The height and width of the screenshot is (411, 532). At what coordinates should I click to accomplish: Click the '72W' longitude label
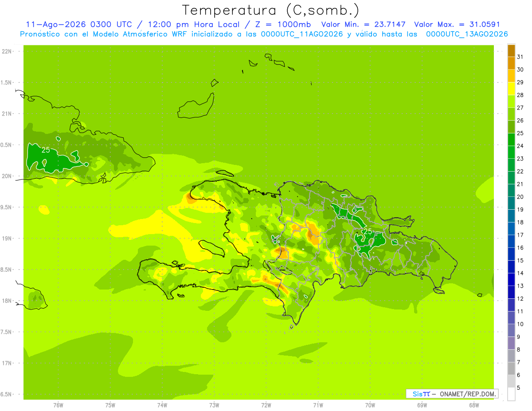pos(266,405)
